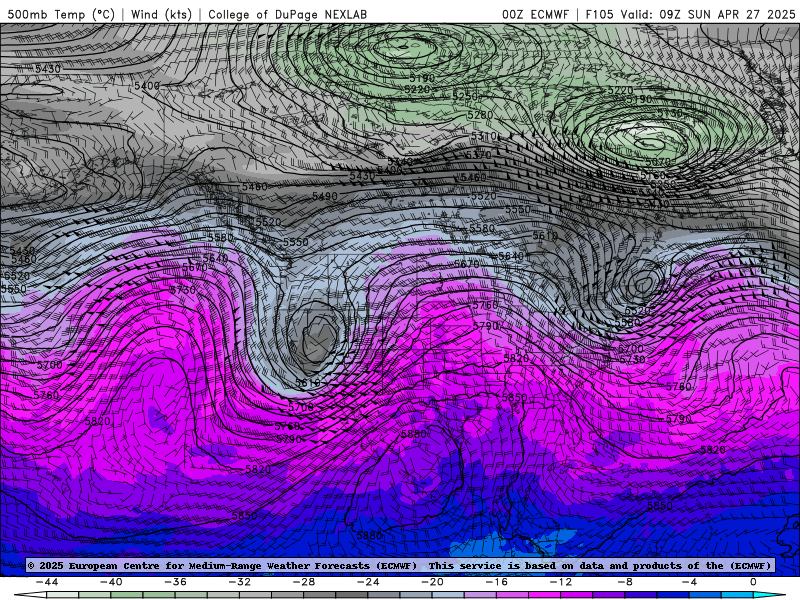Select the 'Wind (kts)' header label
The image size is (800, 600).
tap(161, 14)
